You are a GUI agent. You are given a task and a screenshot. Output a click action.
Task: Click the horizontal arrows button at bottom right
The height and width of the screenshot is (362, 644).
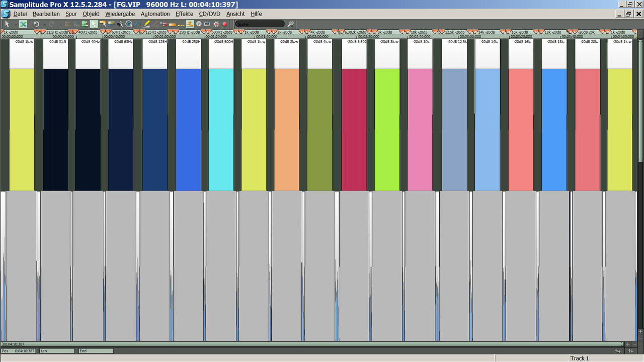click(x=618, y=351)
